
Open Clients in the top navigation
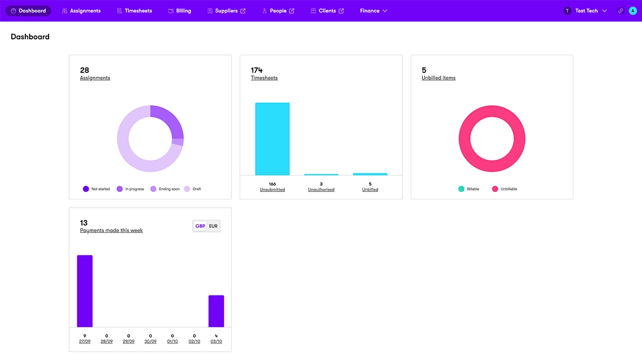coord(327,11)
